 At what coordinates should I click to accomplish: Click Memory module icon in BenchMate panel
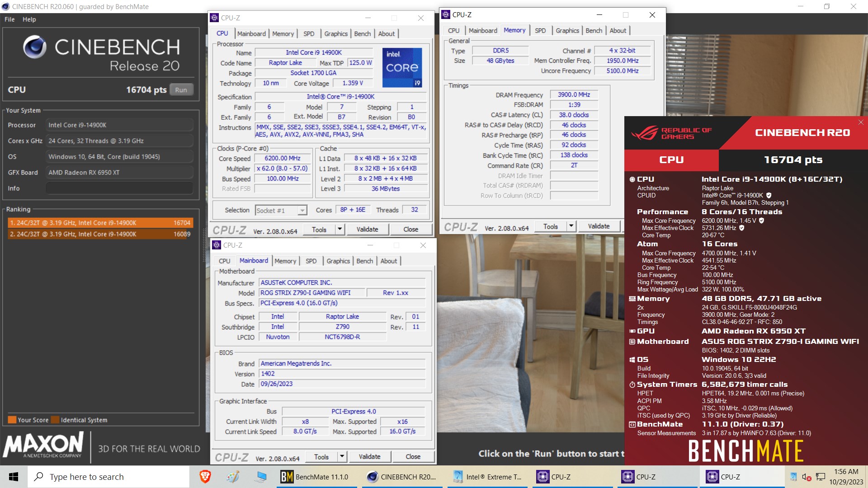pos(632,299)
